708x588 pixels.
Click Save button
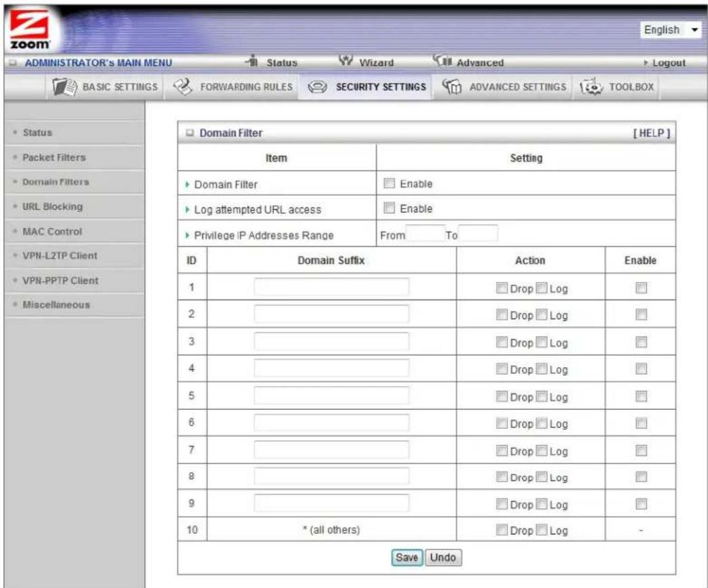[407, 558]
